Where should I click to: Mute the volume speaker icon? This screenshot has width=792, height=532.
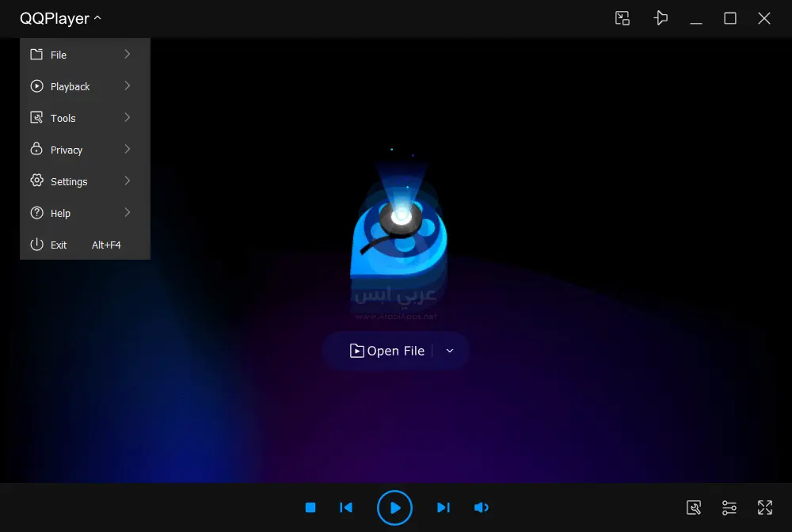pos(481,507)
